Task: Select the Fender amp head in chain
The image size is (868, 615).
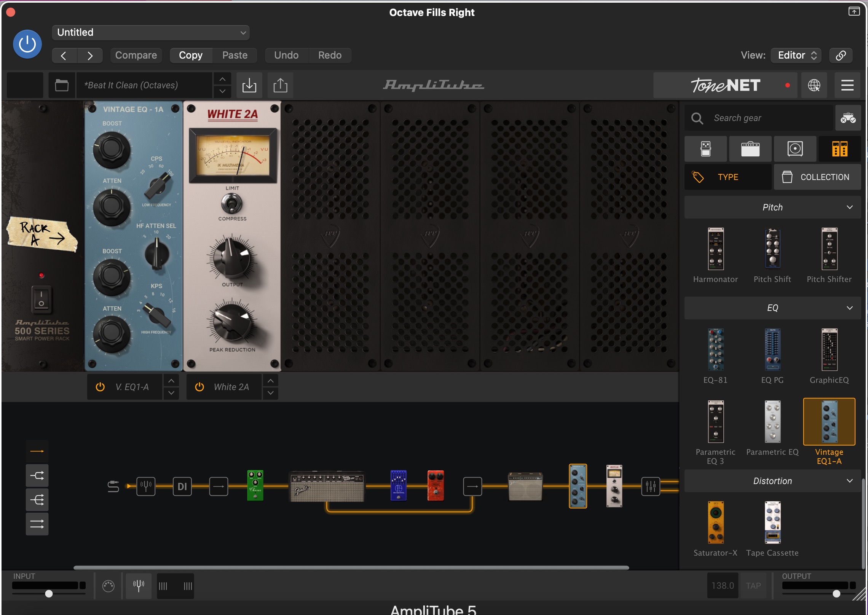Action: pyautogui.click(x=327, y=486)
